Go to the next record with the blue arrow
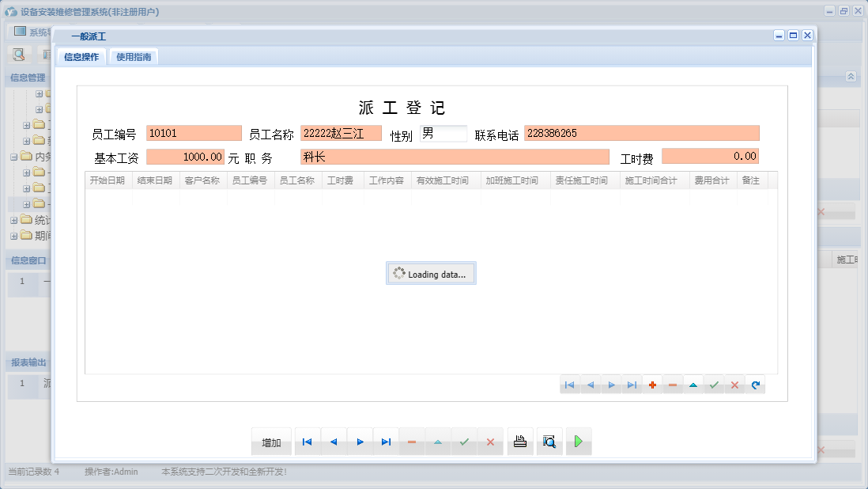 (360, 442)
